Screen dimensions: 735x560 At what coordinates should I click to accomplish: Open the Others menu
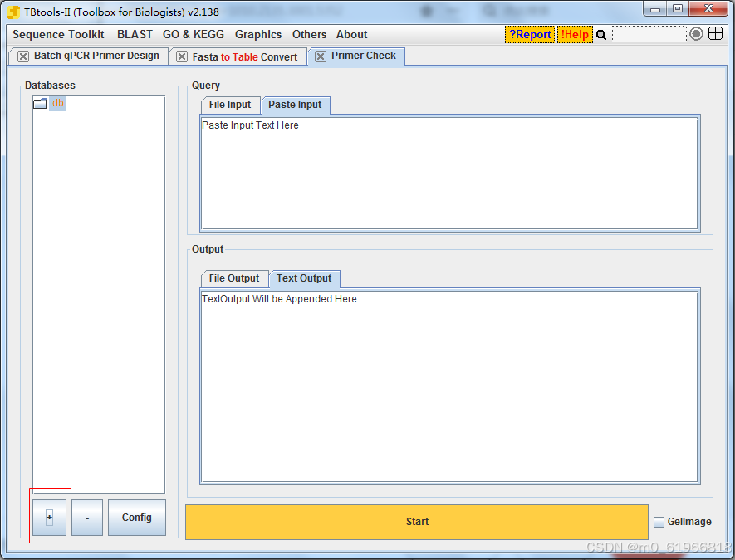(x=309, y=35)
